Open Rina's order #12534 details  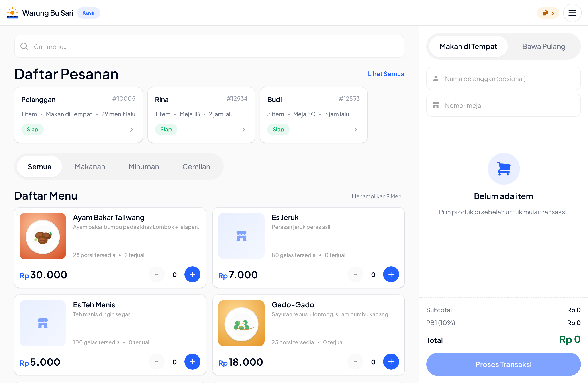201,115
